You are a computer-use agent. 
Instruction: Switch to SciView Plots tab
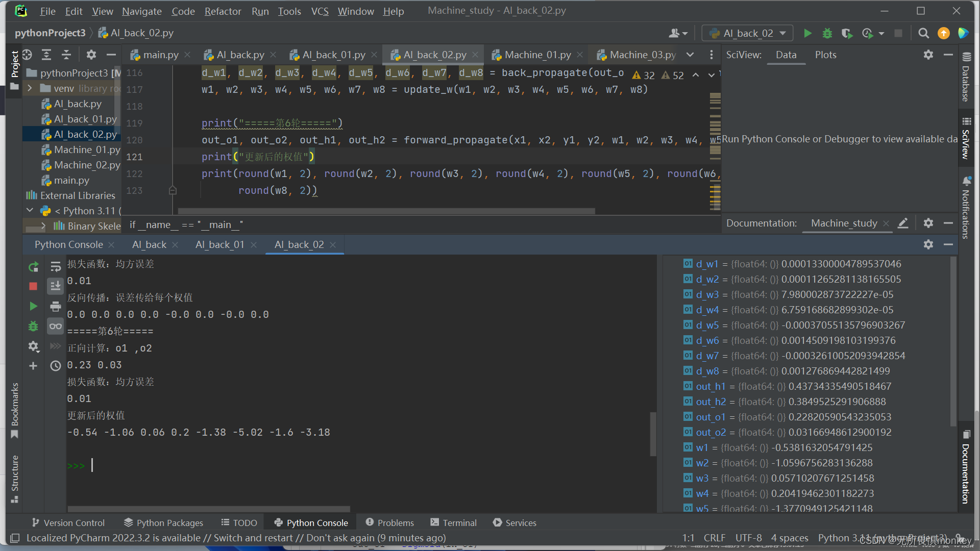click(x=825, y=55)
